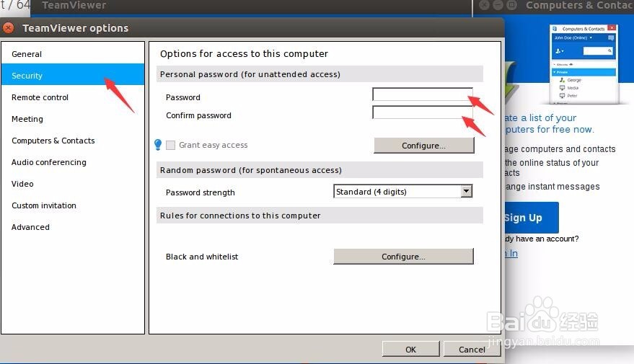Open the Password strength dropdown
This screenshot has height=364, width=634.
click(x=466, y=192)
